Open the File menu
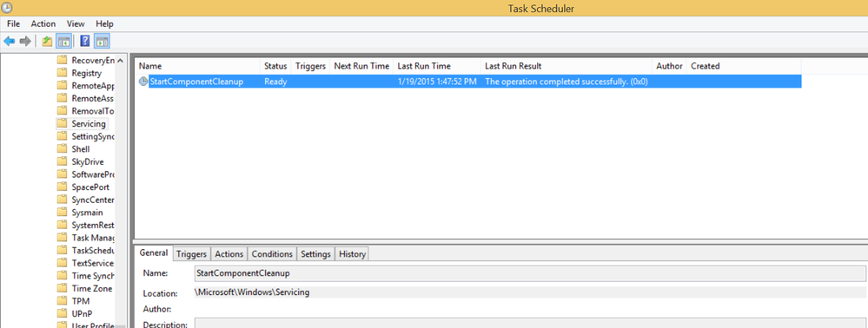 click(x=13, y=23)
